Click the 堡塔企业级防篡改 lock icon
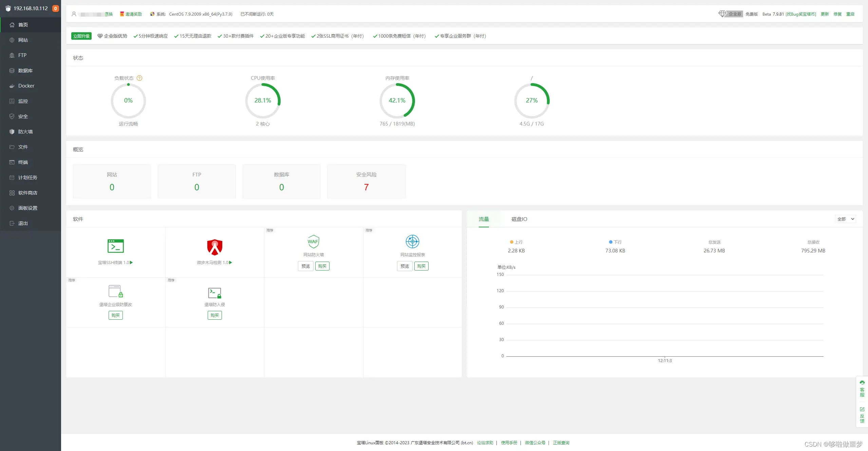 click(115, 292)
